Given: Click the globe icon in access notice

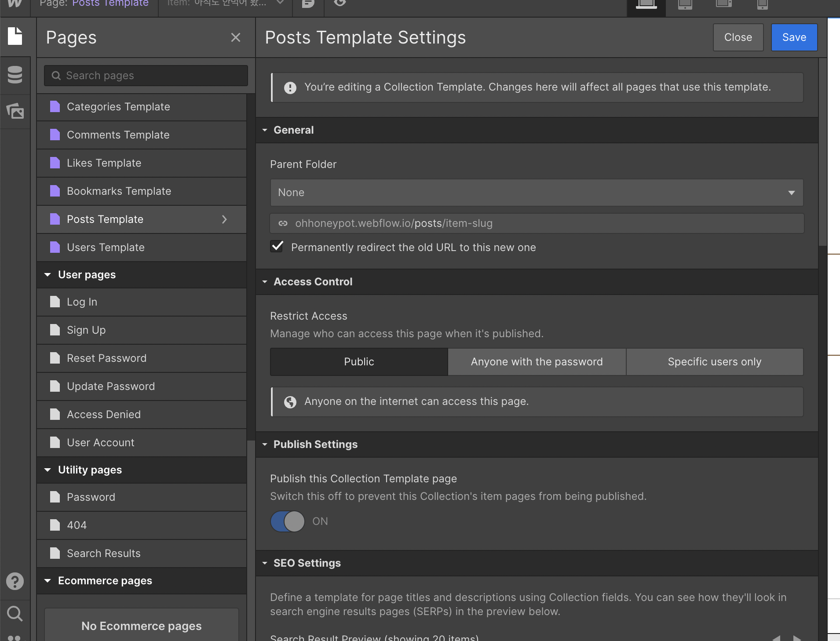Looking at the screenshot, I should [x=290, y=402].
